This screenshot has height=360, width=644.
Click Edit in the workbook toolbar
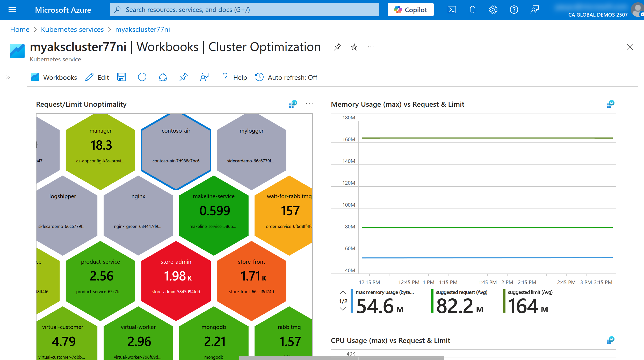pyautogui.click(x=97, y=77)
